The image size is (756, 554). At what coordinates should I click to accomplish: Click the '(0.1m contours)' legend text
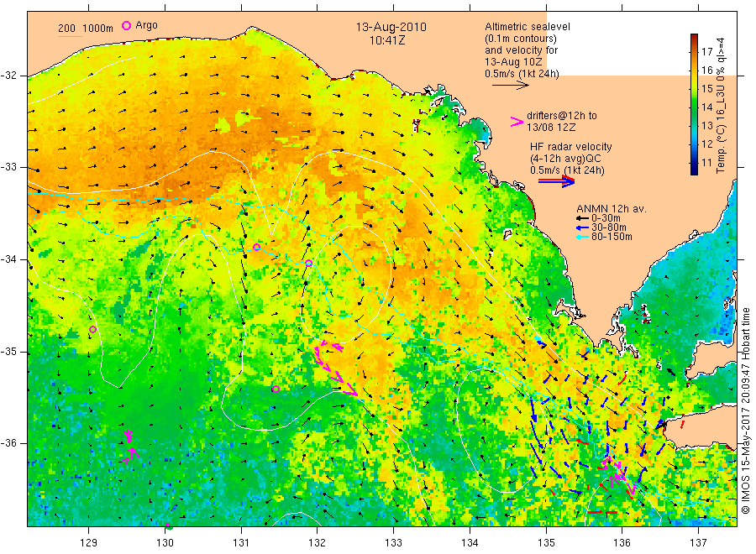(x=521, y=39)
